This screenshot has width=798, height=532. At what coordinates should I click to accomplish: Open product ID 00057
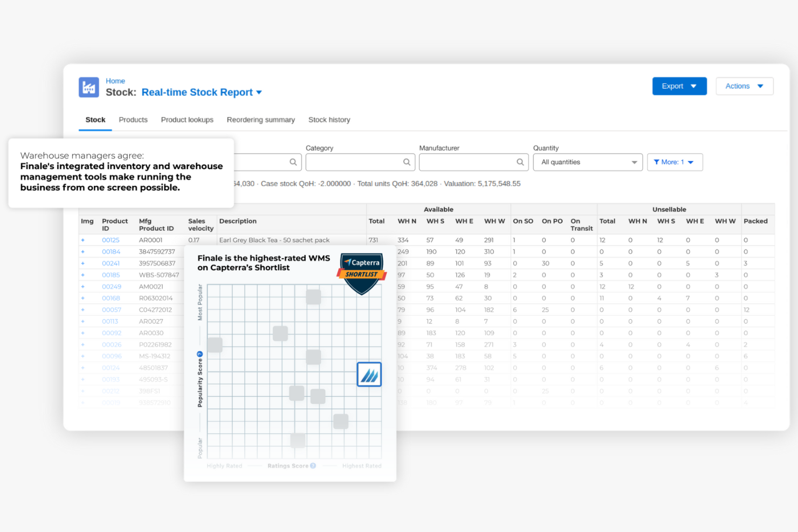112,310
